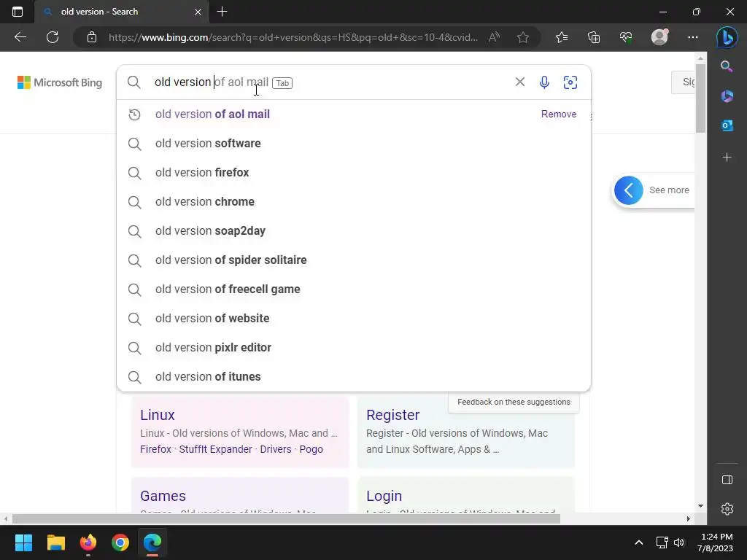Viewport: 747px width, 560px height.
Task: Open the Favorites list icon
Action: pyautogui.click(x=562, y=37)
